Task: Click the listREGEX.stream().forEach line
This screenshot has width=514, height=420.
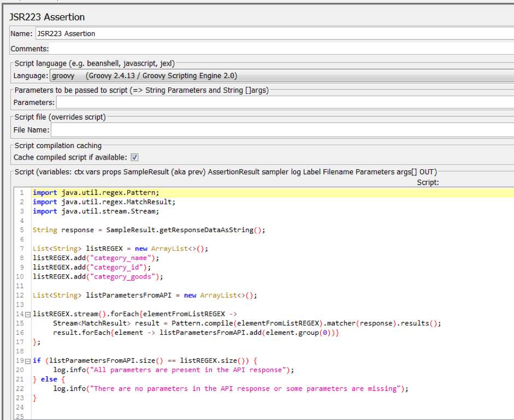Action: 135,314
